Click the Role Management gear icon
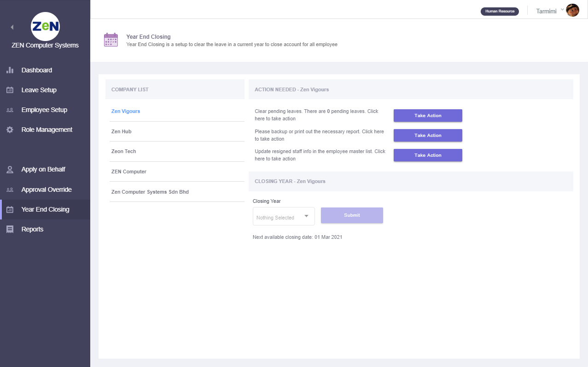 coord(10,130)
